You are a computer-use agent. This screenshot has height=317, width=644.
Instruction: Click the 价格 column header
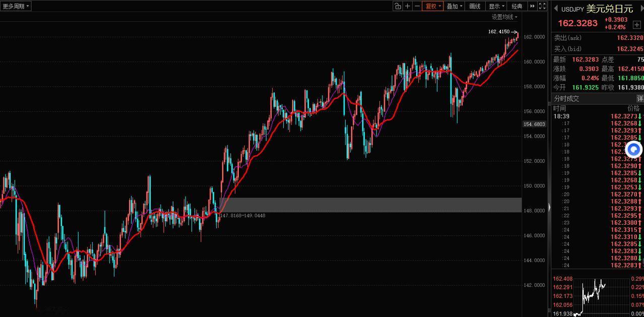(633, 108)
